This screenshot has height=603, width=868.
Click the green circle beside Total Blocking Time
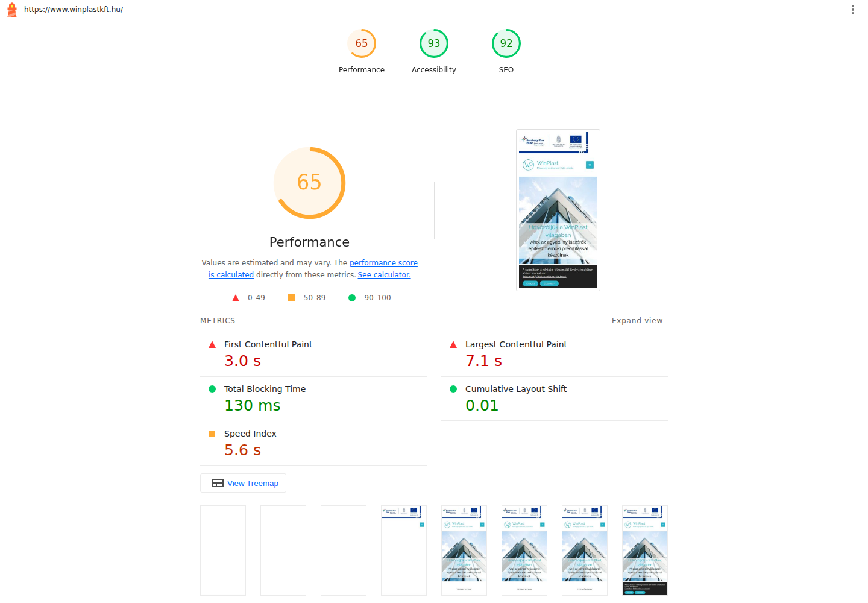coord(212,389)
